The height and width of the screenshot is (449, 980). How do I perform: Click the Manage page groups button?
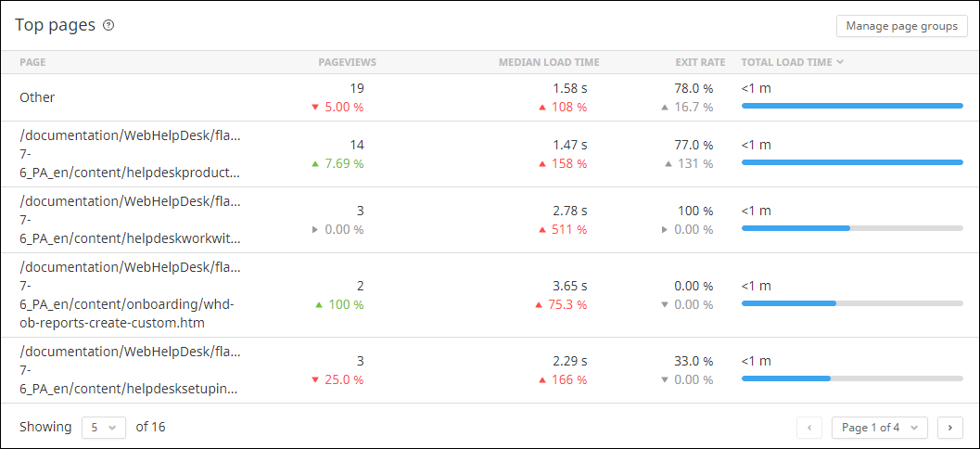click(x=901, y=26)
